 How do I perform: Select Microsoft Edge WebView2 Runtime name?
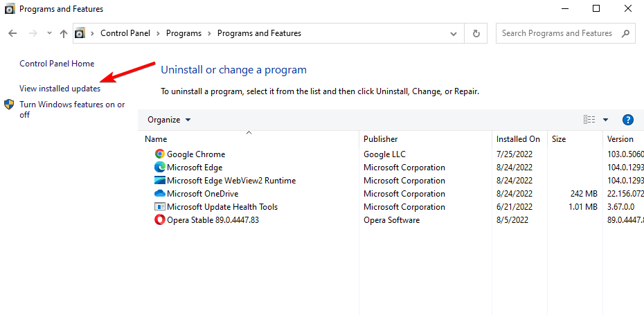(x=231, y=180)
